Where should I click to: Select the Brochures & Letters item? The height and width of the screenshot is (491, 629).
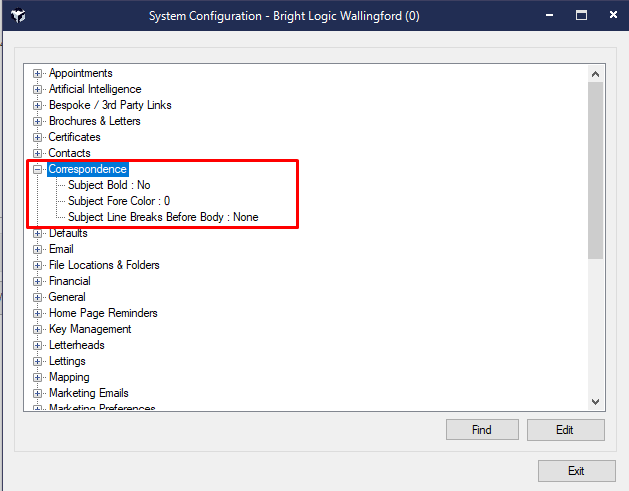pos(94,121)
